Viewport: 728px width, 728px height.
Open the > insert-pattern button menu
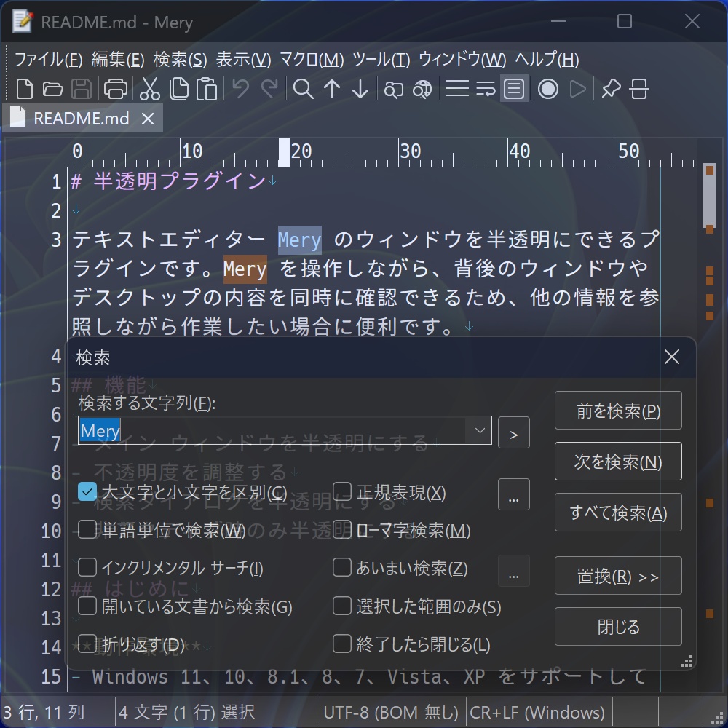click(x=513, y=432)
